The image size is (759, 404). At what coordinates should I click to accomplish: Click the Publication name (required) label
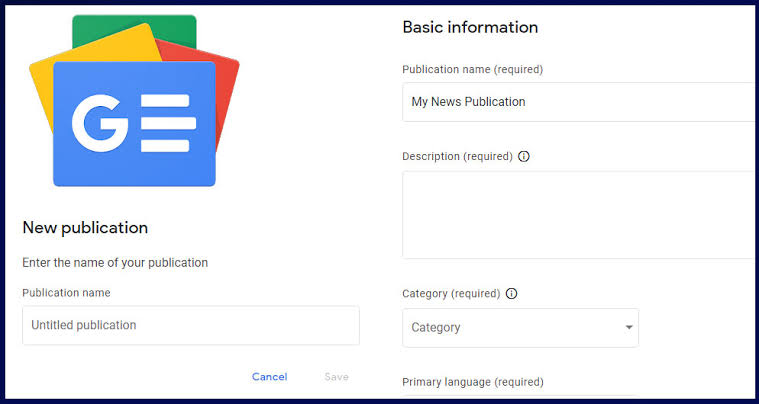(x=472, y=69)
